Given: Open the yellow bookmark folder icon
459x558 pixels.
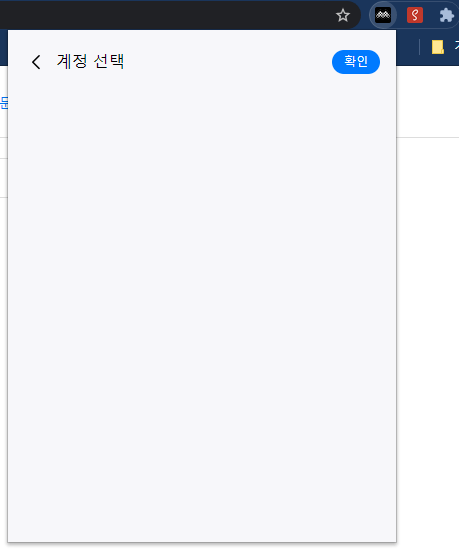Looking at the screenshot, I should click(x=438, y=47).
